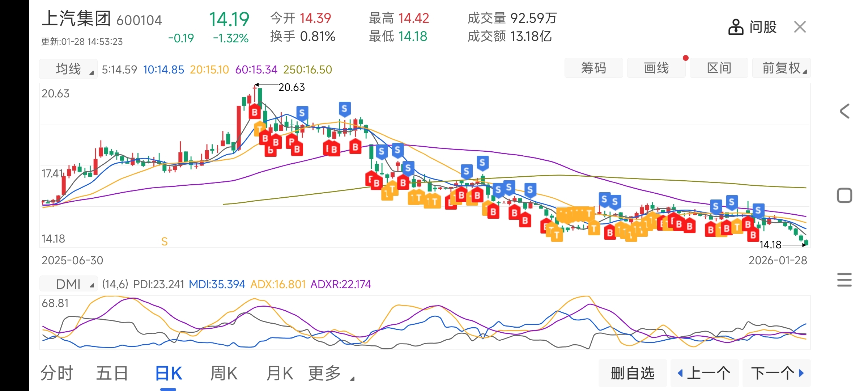The width and height of the screenshot is (868, 391).
Task: Switch to the 周K tab
Action: pyautogui.click(x=224, y=373)
